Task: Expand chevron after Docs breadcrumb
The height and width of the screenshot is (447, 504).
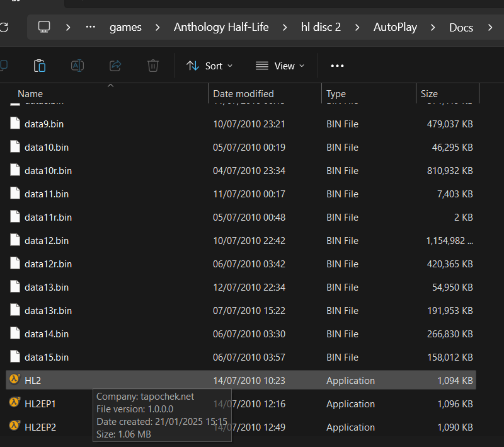Action: click(x=490, y=27)
